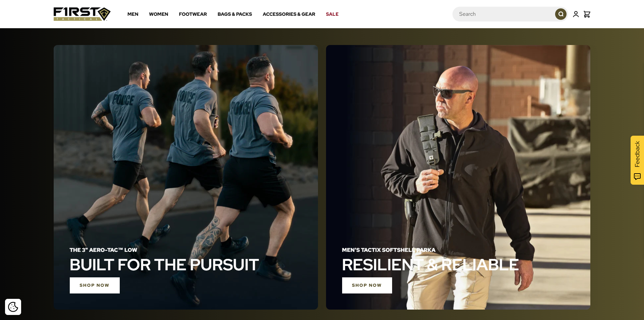Open the Women menu
Screen dimensions: 644x320
[159, 14]
